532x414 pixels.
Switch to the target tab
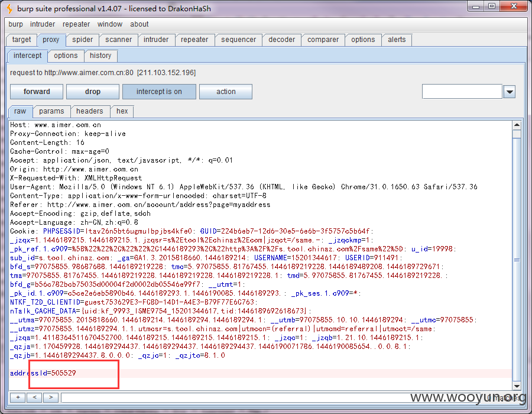pyautogui.click(x=21, y=40)
